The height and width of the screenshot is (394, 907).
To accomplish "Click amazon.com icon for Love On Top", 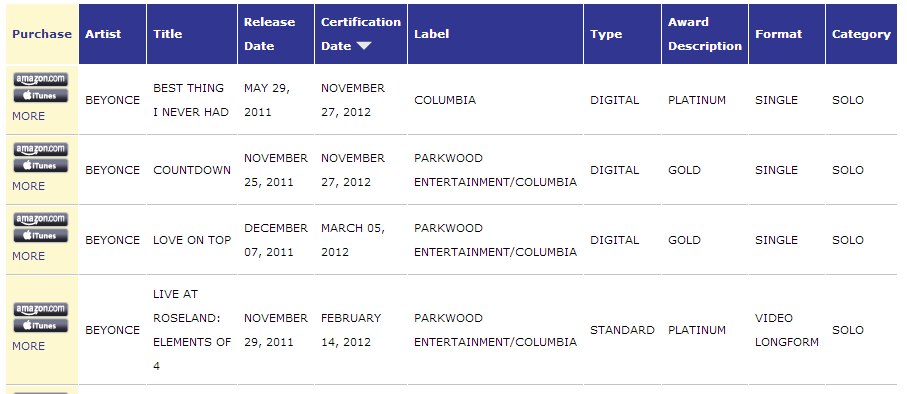I will [40, 219].
